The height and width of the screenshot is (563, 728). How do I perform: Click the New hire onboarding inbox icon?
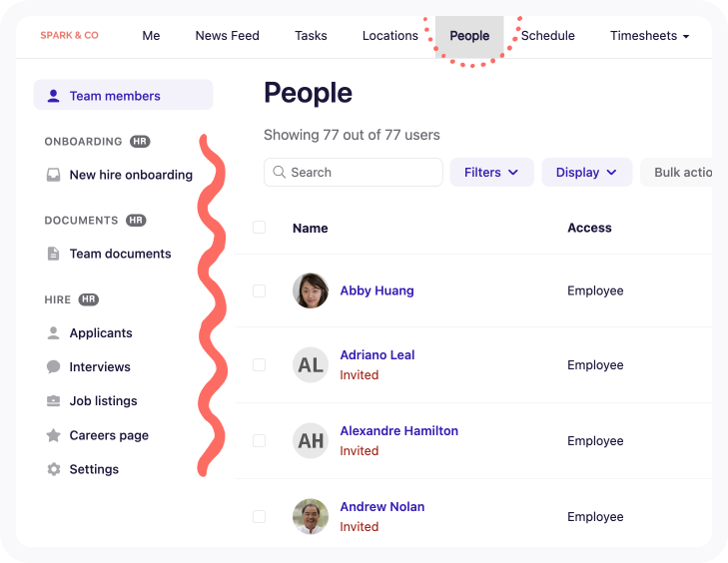53,175
